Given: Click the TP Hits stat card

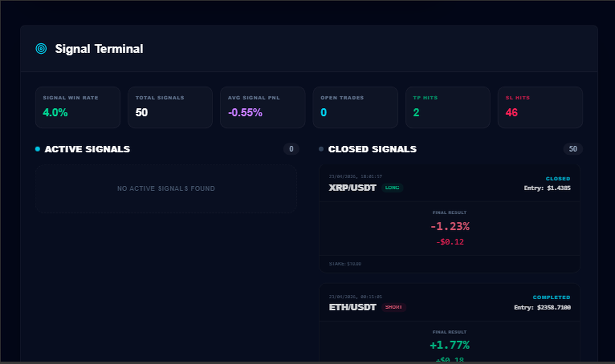Looking at the screenshot, I should tap(448, 107).
